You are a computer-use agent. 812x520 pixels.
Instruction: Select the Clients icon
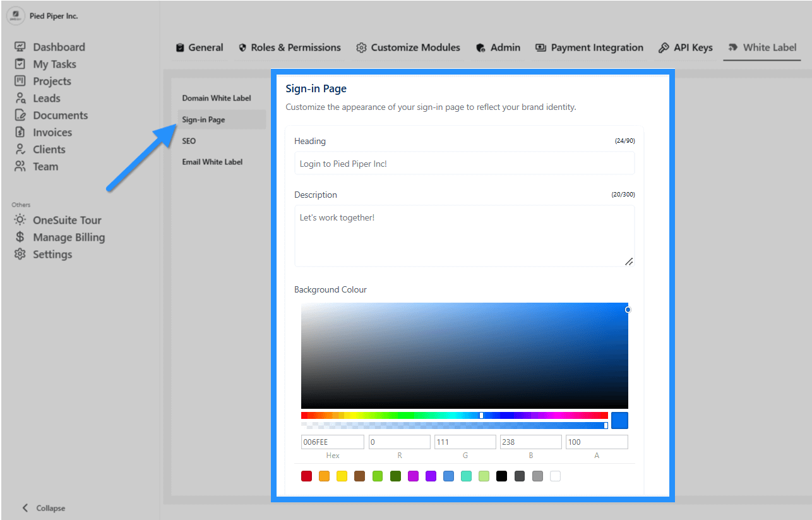pos(19,149)
